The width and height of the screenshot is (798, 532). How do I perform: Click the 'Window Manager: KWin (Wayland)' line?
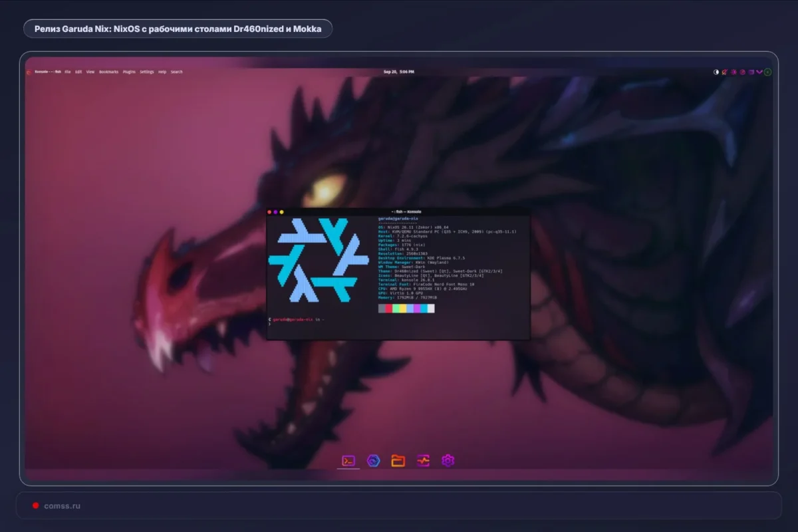pyautogui.click(x=414, y=263)
